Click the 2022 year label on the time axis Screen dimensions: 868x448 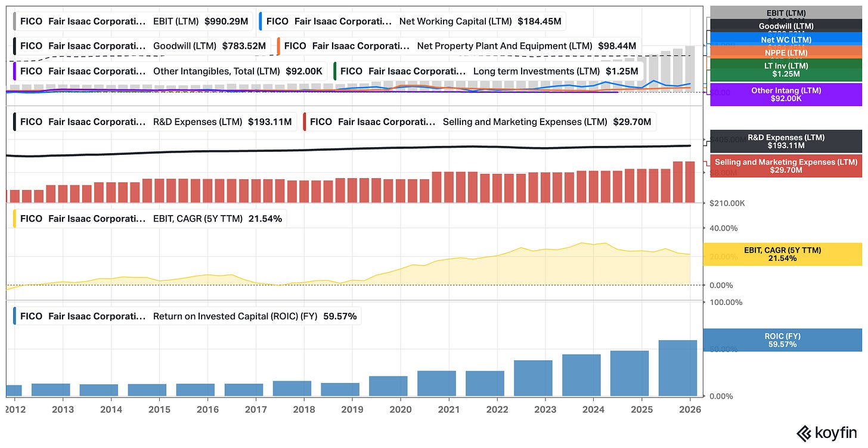(497, 410)
